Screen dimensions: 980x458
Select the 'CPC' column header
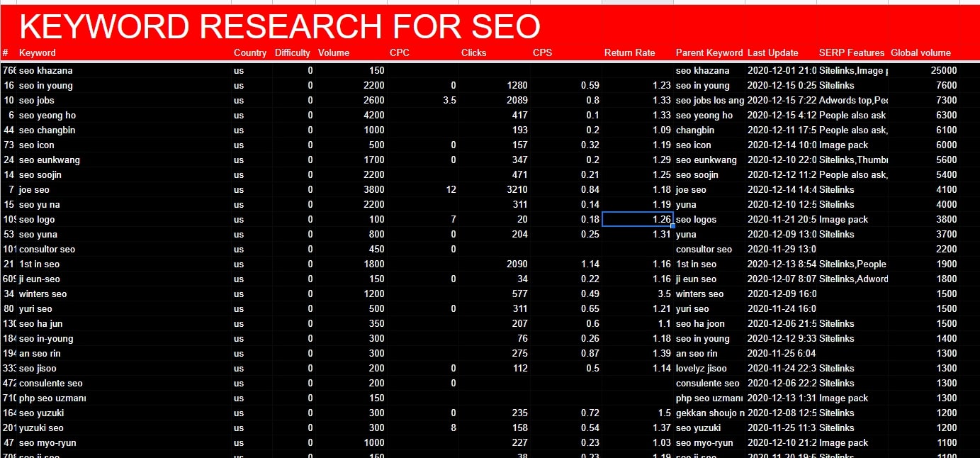pyautogui.click(x=400, y=52)
